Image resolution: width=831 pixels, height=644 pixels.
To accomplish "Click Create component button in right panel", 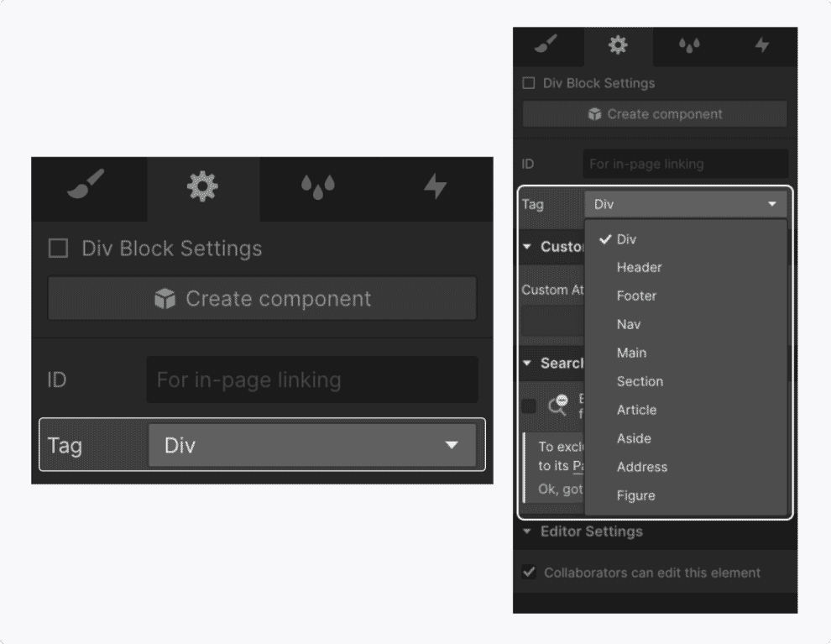I will (655, 114).
